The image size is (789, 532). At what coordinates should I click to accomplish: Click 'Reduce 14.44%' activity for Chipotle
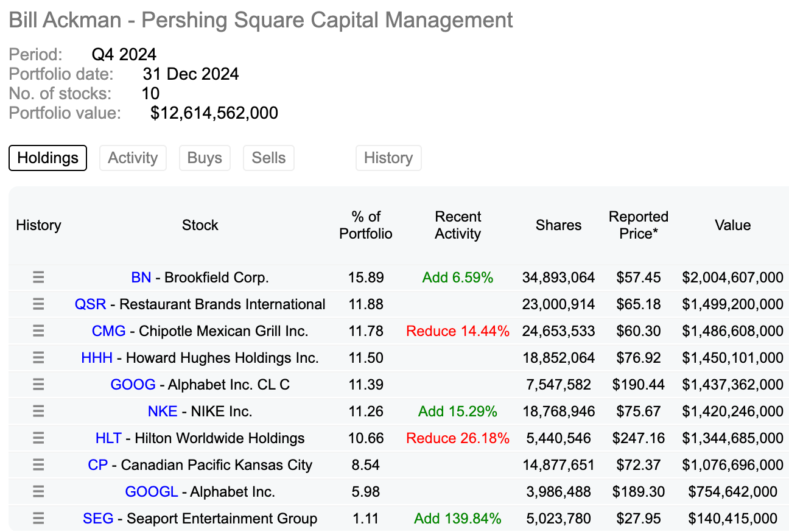[x=458, y=331]
